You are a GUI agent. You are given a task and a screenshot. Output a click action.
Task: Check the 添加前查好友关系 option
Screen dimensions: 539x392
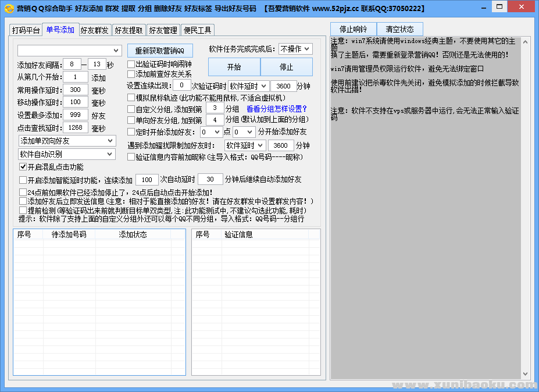131,74
